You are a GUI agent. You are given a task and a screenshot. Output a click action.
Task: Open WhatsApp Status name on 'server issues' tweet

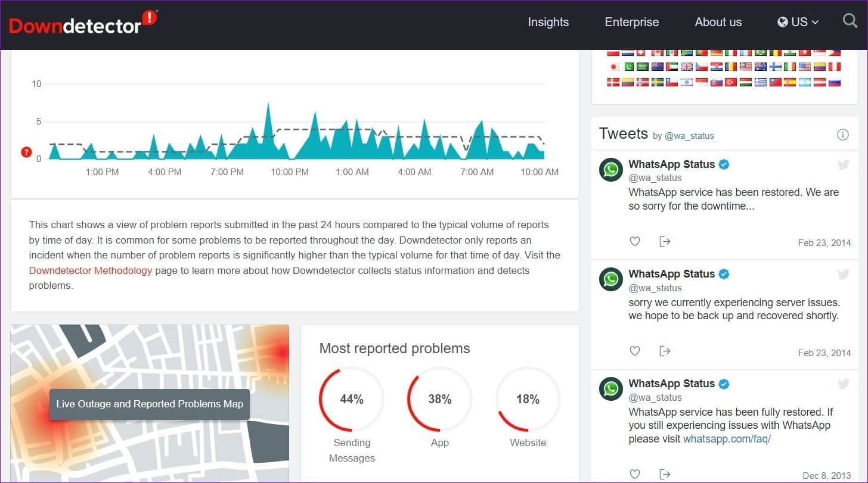tap(671, 274)
